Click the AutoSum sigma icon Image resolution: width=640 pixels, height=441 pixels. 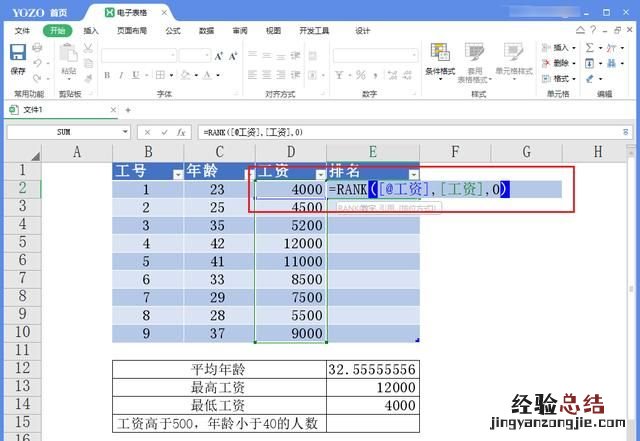[x=589, y=47]
